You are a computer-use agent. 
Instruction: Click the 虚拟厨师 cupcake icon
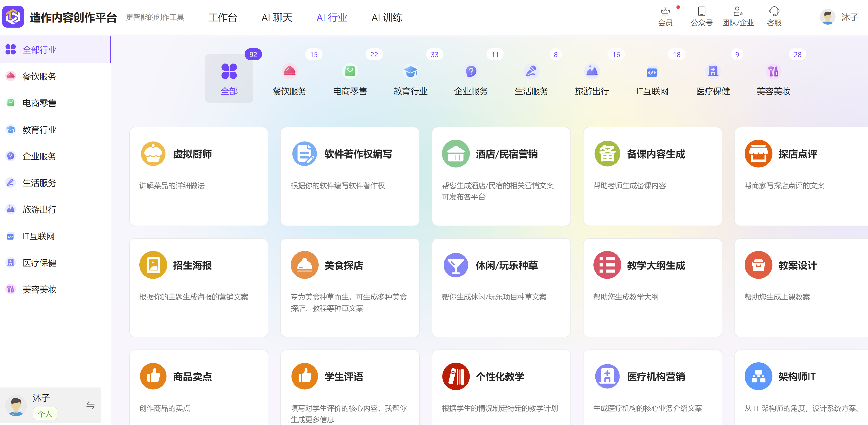[153, 154]
